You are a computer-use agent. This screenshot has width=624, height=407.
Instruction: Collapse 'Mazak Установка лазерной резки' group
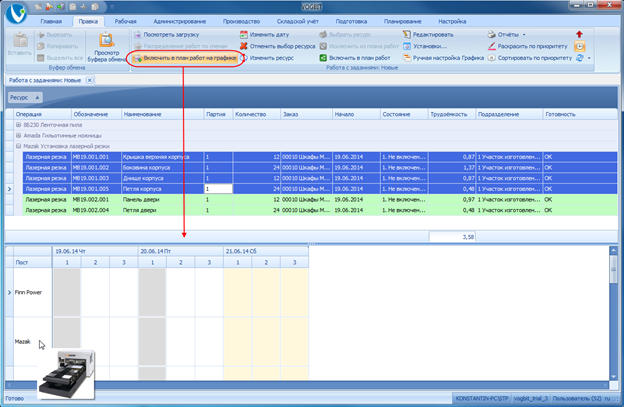(19, 146)
